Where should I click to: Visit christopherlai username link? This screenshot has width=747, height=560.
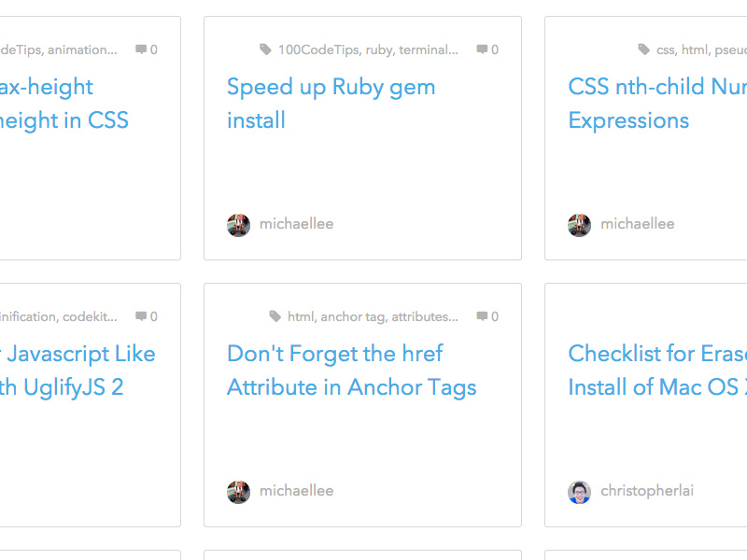click(647, 491)
